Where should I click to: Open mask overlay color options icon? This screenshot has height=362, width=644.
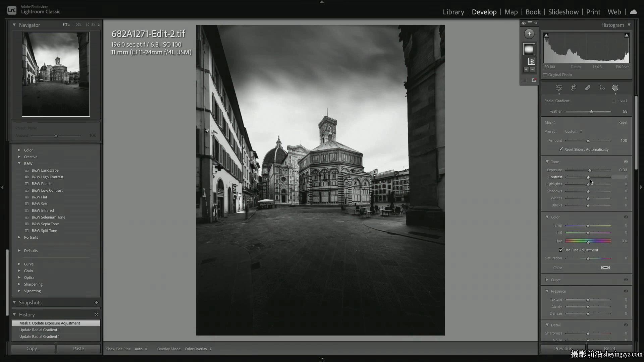pos(534,80)
